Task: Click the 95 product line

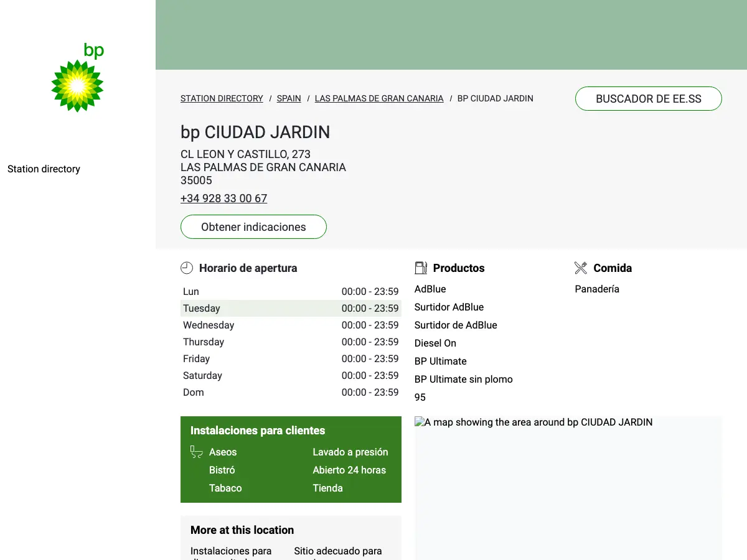Action: (x=420, y=397)
